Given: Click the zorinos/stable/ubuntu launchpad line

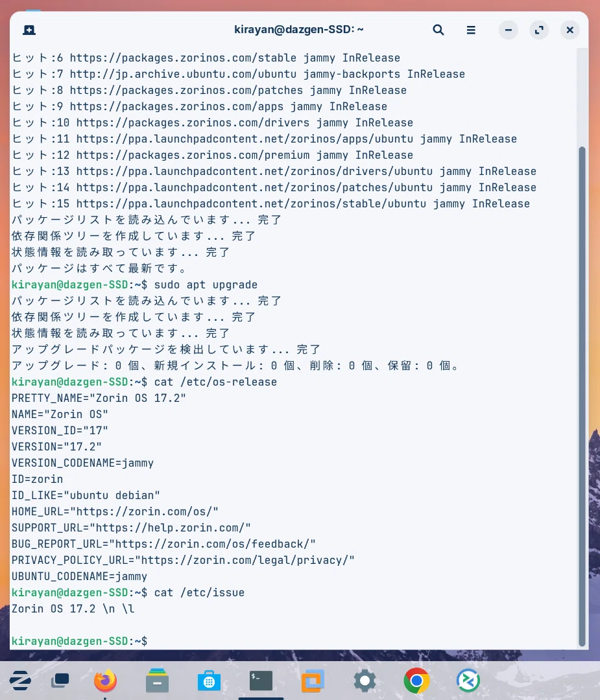Looking at the screenshot, I should [x=270, y=204].
